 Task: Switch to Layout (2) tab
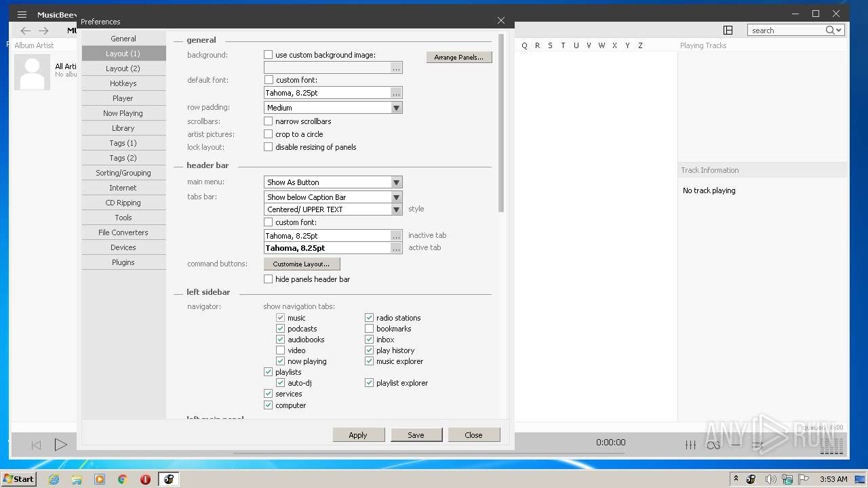tap(123, 68)
